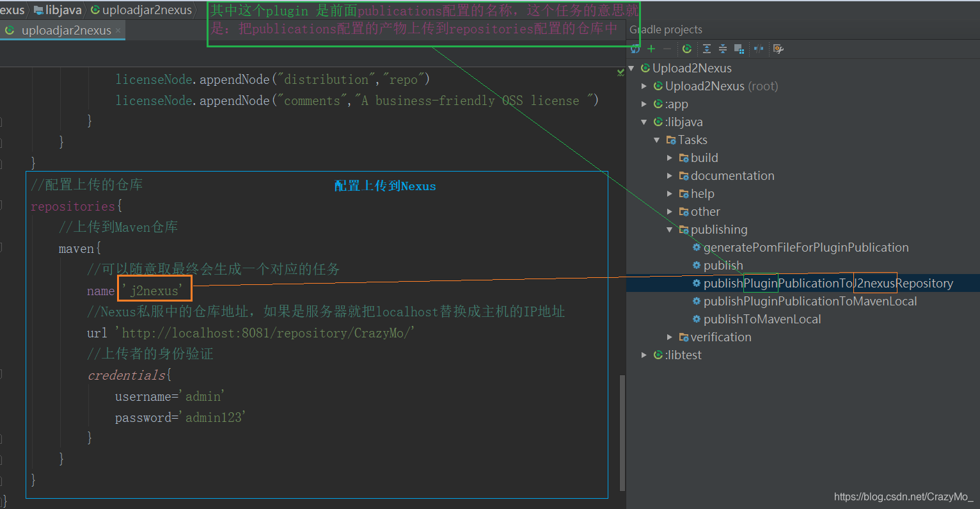Select the :libjava module label
Image resolution: width=980 pixels, height=509 pixels.
pos(684,122)
